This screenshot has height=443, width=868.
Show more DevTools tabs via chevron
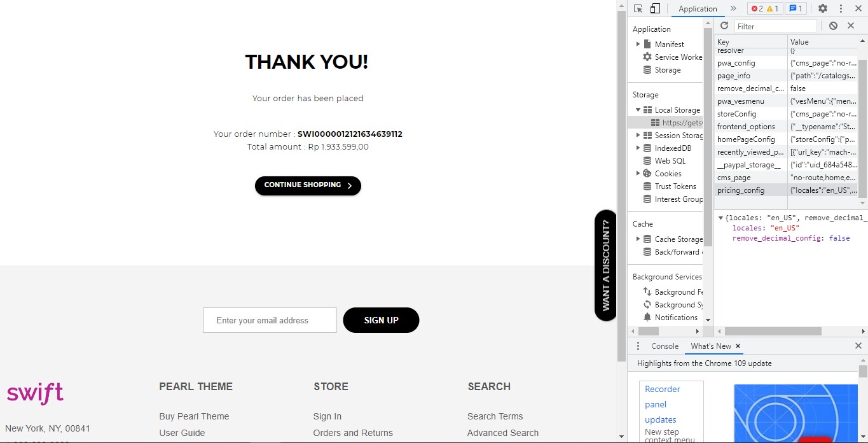click(733, 8)
